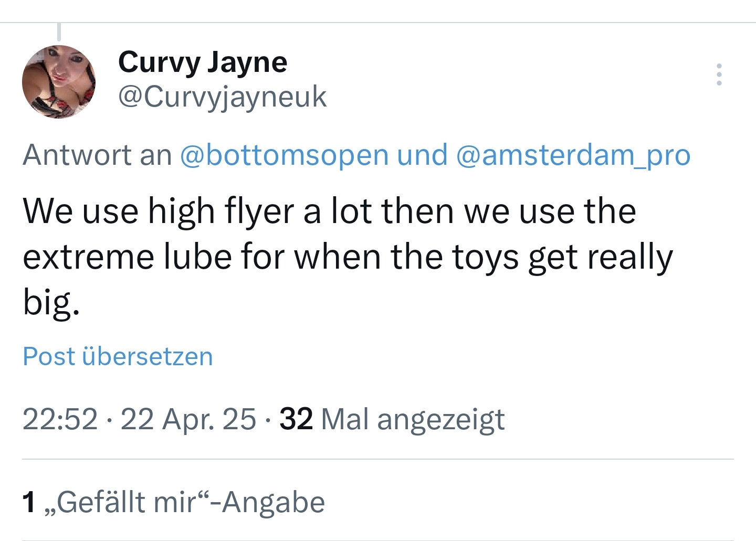The width and height of the screenshot is (756, 541).
Task: Click the Mal angezeigt label
Action: pos(413,419)
